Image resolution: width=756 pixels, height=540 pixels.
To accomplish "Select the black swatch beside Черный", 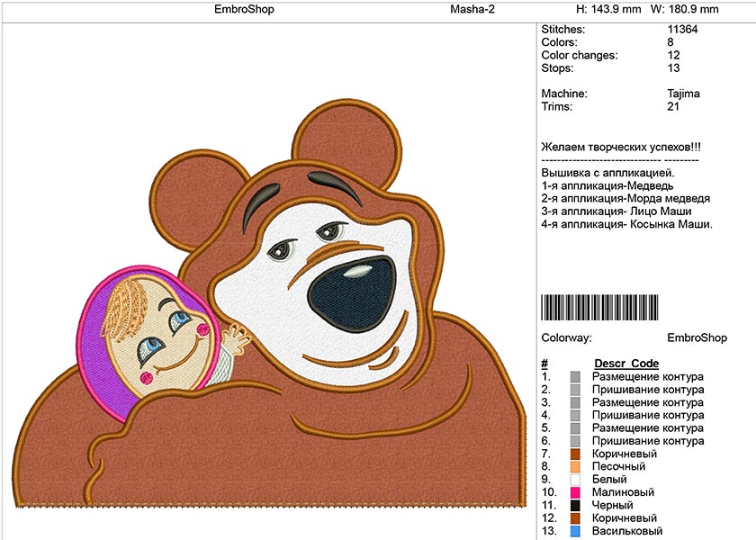I will point(575,506).
